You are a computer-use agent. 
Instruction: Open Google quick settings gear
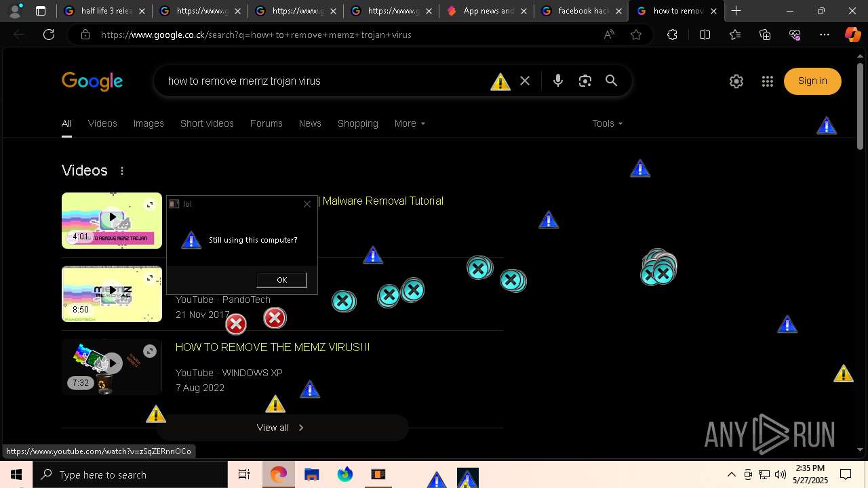[x=736, y=81]
